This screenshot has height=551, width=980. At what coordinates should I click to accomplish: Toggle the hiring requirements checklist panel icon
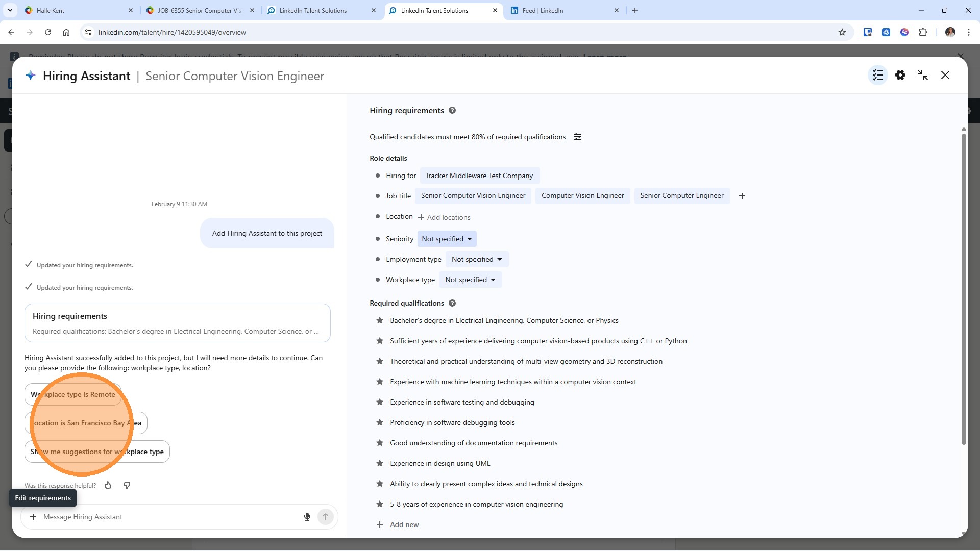878,76
